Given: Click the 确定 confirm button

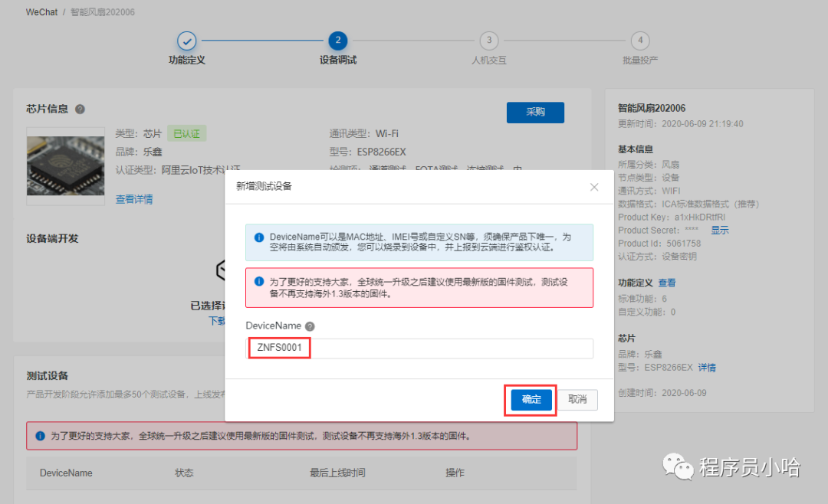Looking at the screenshot, I should point(531,400).
